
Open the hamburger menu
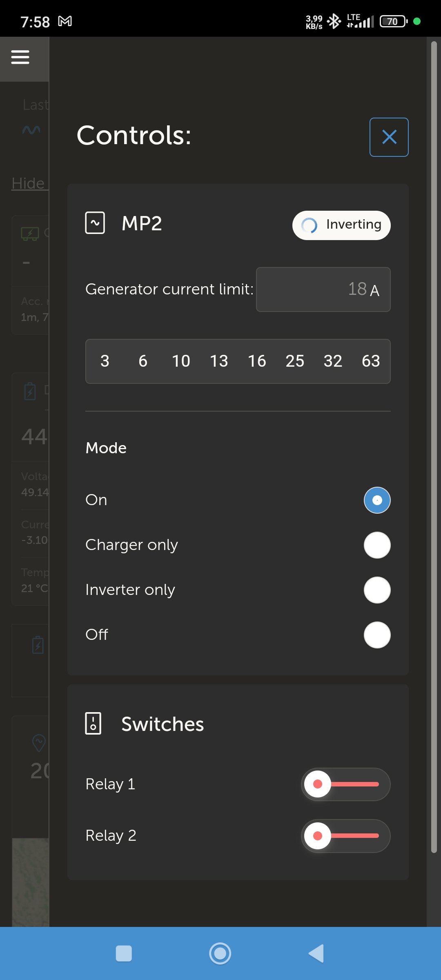coord(20,57)
